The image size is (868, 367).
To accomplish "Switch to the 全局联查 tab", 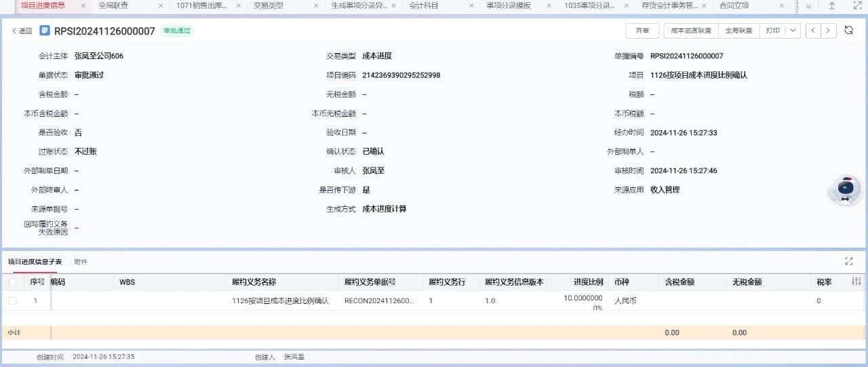I will coord(113,5).
